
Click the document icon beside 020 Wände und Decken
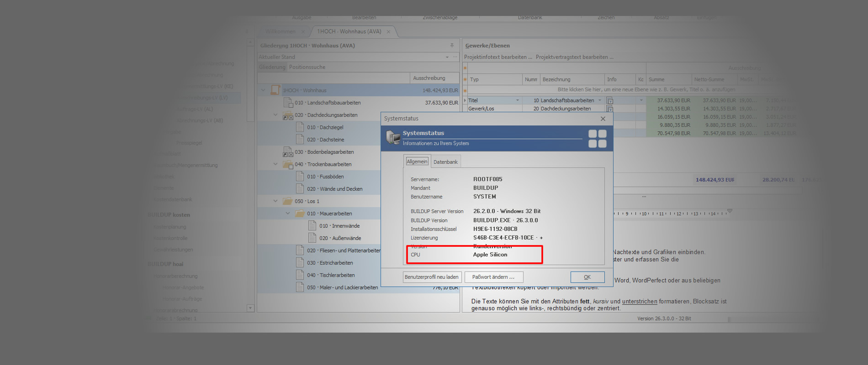(x=300, y=188)
